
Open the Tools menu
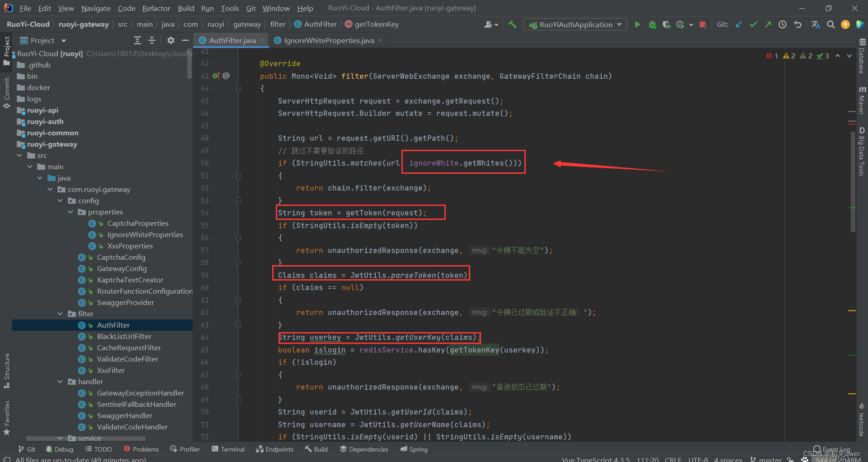pyautogui.click(x=230, y=8)
